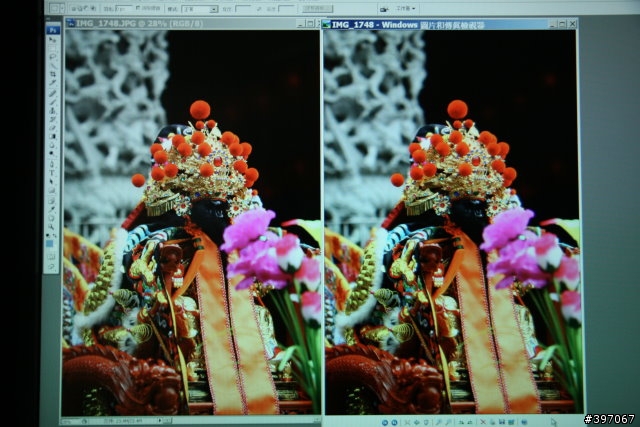The height and width of the screenshot is (427, 640).
Task: Show previous image in viewer
Action: [384, 422]
